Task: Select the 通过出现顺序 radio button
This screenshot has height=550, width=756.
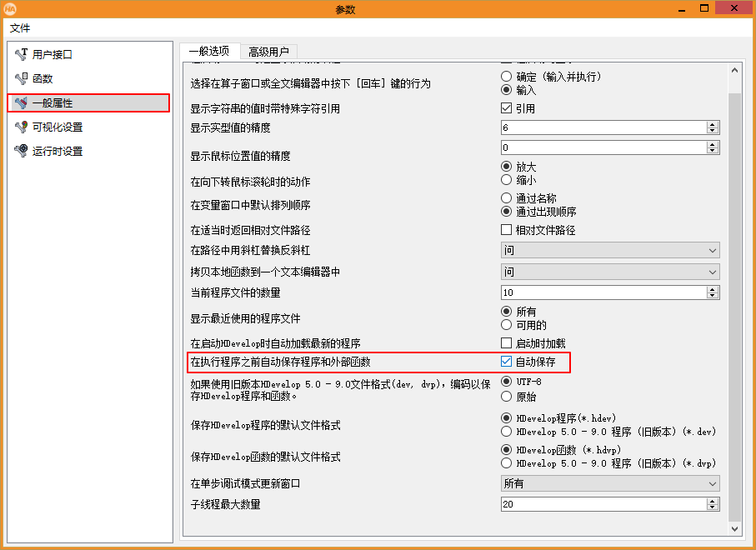Action: 506,211
